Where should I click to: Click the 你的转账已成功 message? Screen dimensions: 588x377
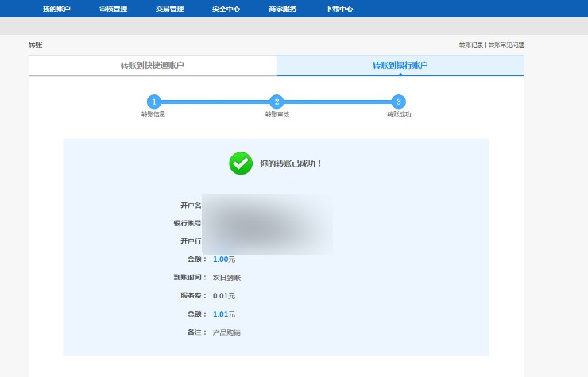(x=291, y=163)
